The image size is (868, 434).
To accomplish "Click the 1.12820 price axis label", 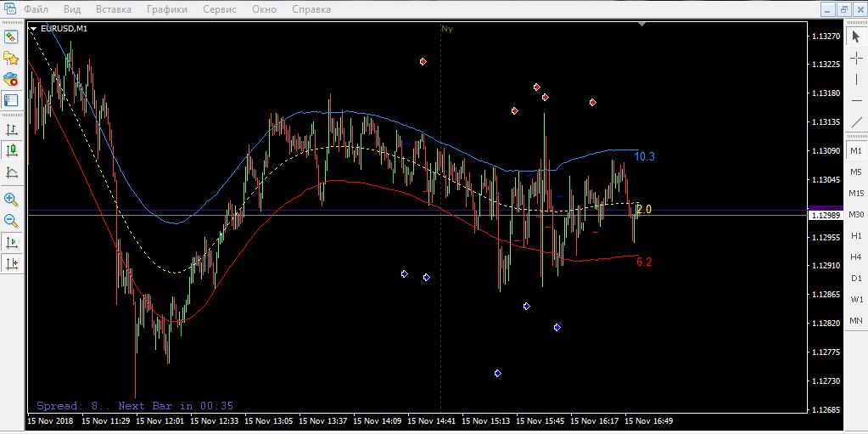I will coord(826,323).
